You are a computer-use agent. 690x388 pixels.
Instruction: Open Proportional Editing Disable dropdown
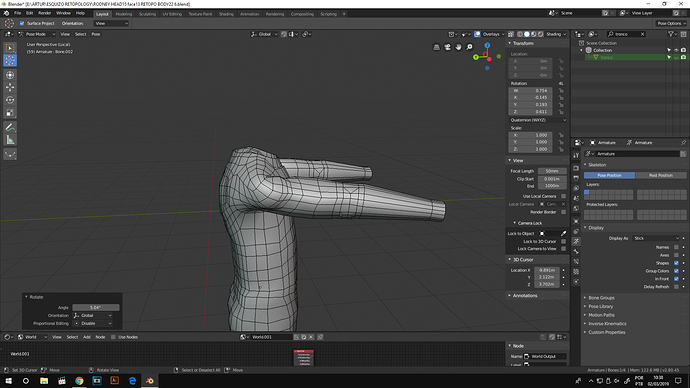[93, 323]
